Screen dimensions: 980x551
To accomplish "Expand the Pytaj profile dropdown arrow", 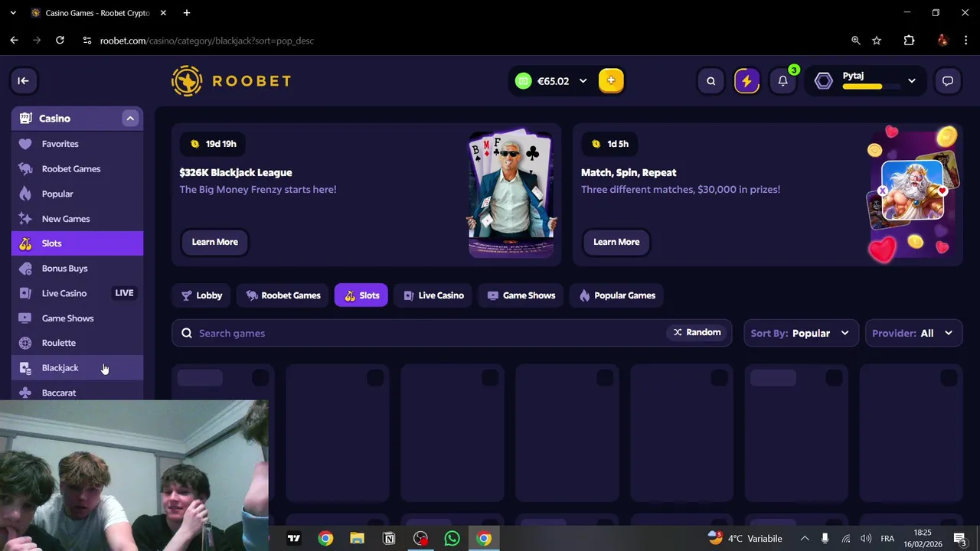I will pos(911,80).
